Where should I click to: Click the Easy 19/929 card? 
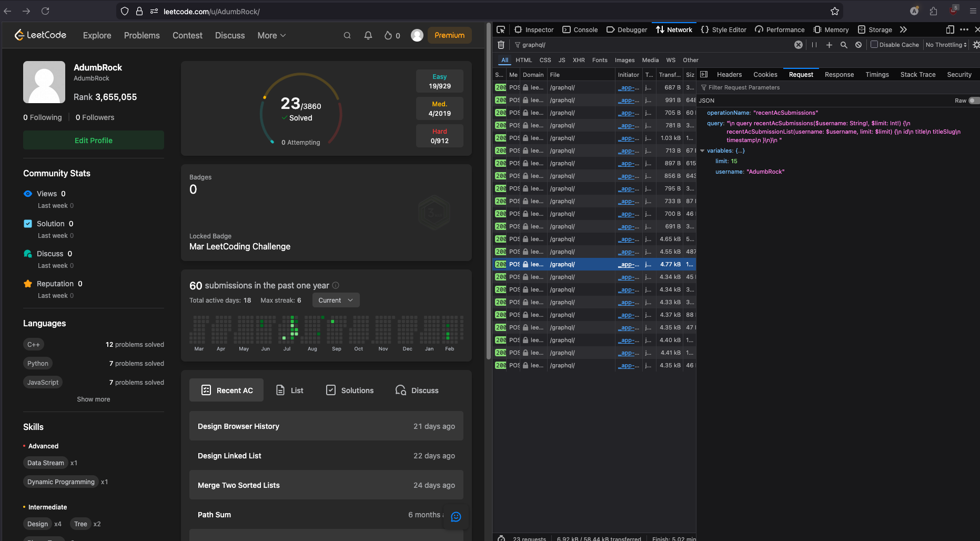tap(440, 81)
